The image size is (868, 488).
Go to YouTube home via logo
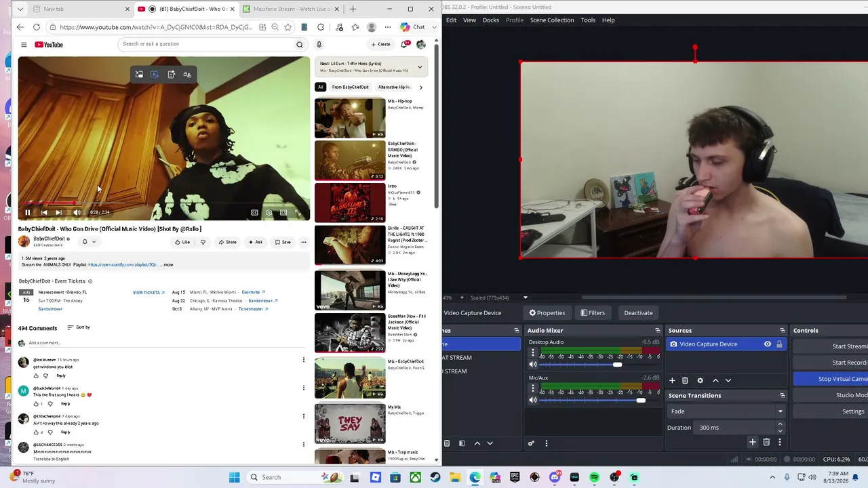point(49,45)
